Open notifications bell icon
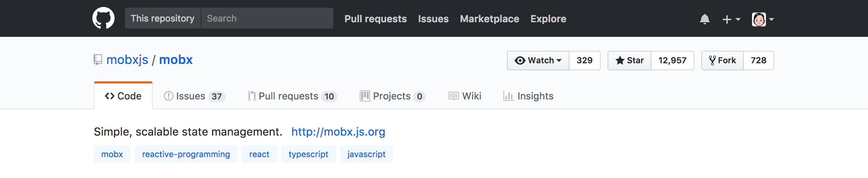868x178 pixels. [x=704, y=19]
